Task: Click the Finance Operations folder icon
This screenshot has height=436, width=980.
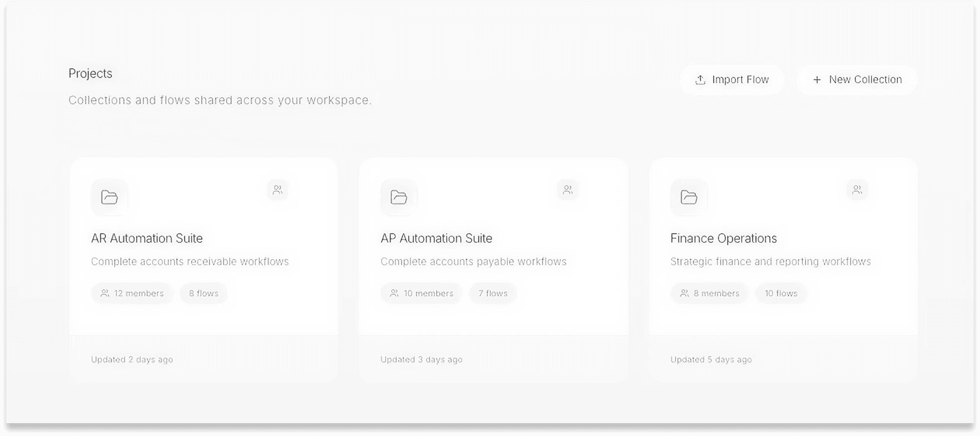Action: click(x=689, y=197)
